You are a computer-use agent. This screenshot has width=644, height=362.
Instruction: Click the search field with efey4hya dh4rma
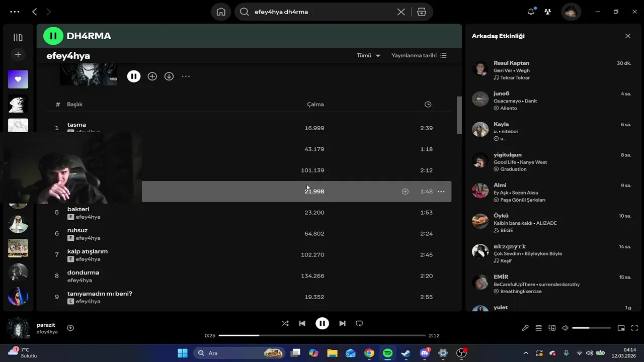(x=322, y=12)
